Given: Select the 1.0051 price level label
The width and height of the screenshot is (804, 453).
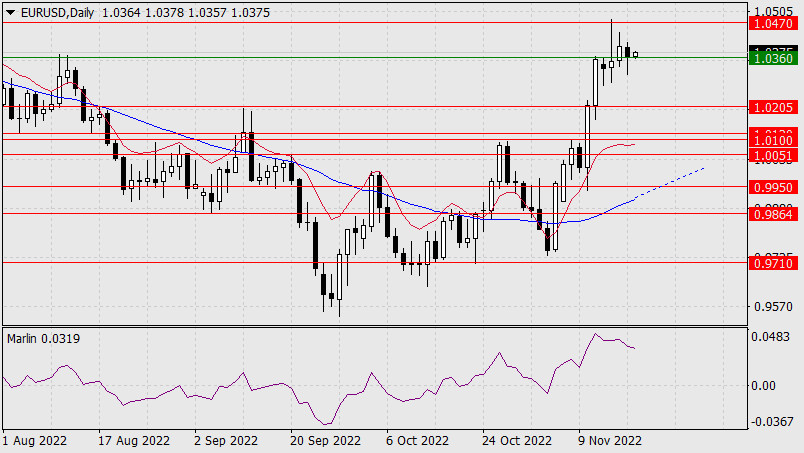Looking at the screenshot, I should pyautogui.click(x=774, y=155).
